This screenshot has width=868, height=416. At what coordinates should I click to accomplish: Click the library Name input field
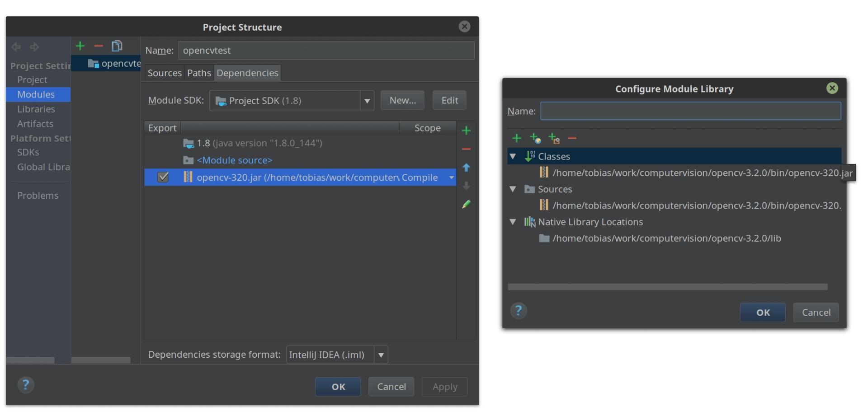[x=690, y=111]
